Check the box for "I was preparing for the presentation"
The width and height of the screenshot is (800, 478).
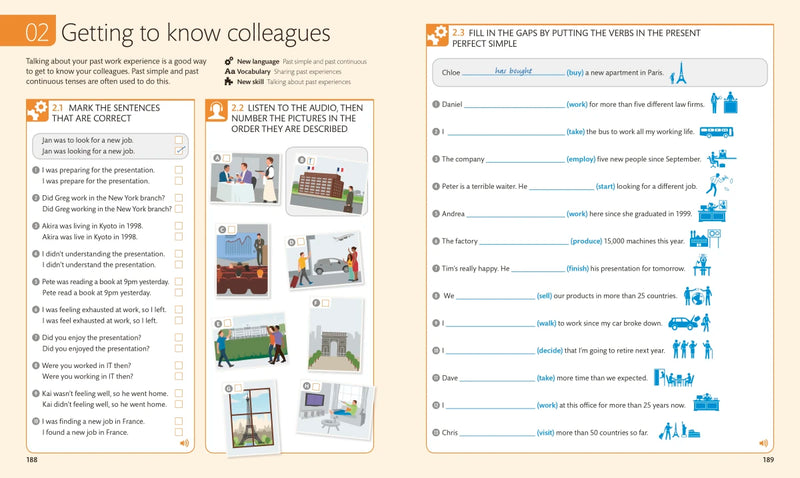(x=179, y=171)
